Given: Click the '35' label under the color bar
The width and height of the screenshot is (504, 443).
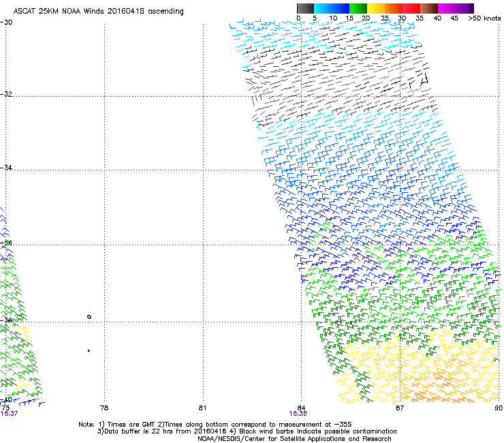Looking at the screenshot, I should coord(420,18).
